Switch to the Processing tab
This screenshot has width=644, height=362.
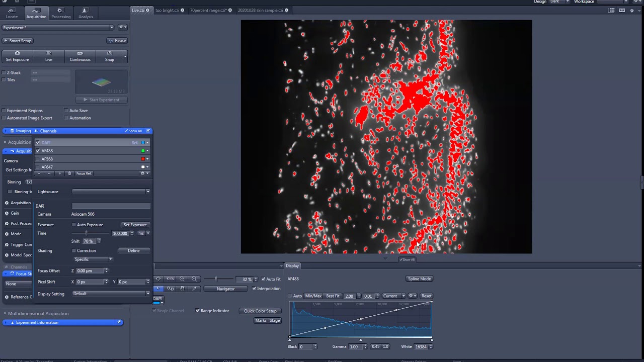(x=61, y=13)
